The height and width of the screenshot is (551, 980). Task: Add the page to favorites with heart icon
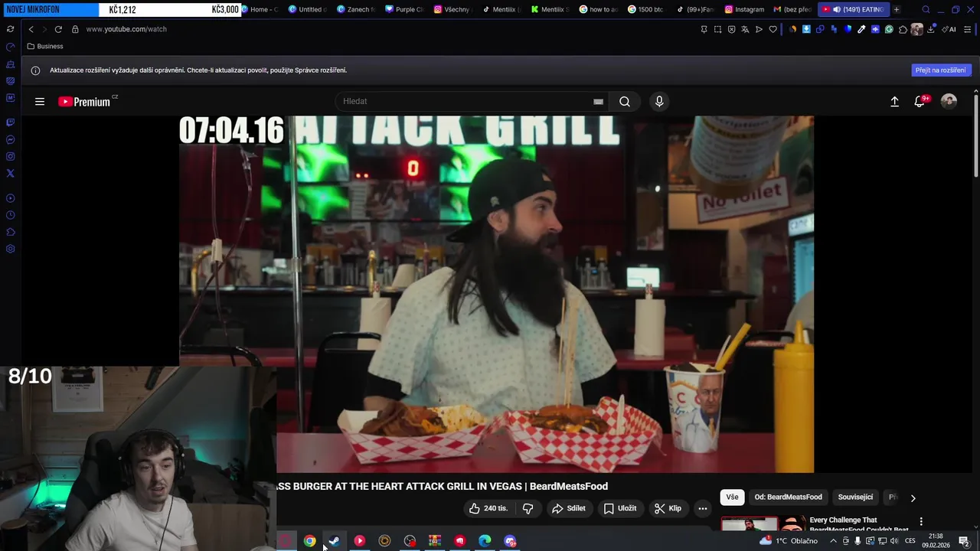point(773,29)
